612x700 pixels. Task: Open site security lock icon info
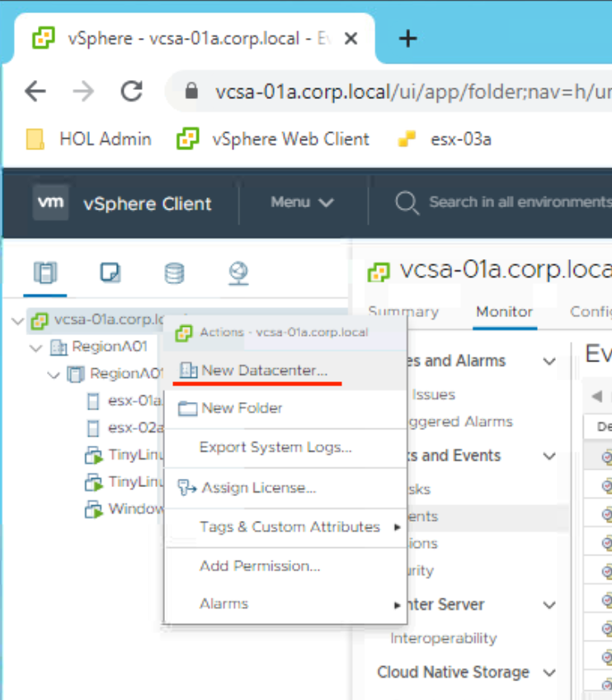191,91
